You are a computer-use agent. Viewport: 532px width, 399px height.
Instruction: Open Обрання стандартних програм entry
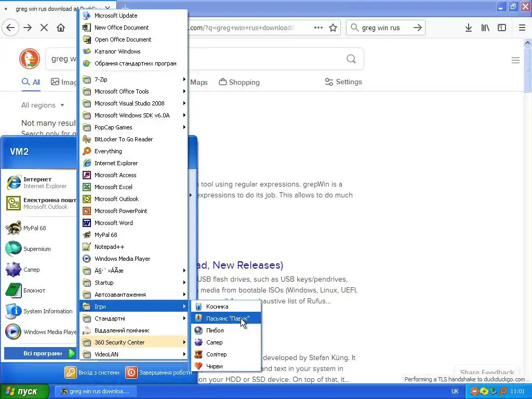click(x=134, y=63)
